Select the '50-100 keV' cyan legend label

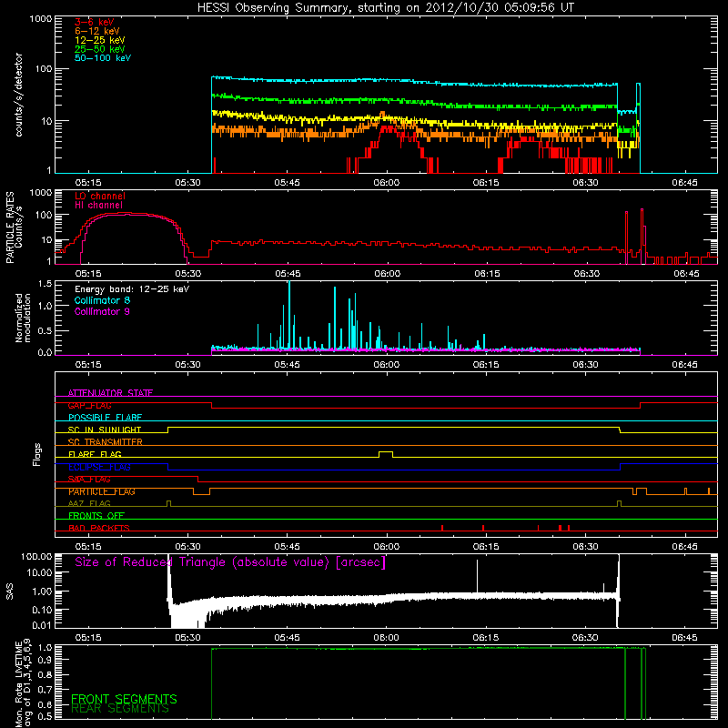point(102,58)
